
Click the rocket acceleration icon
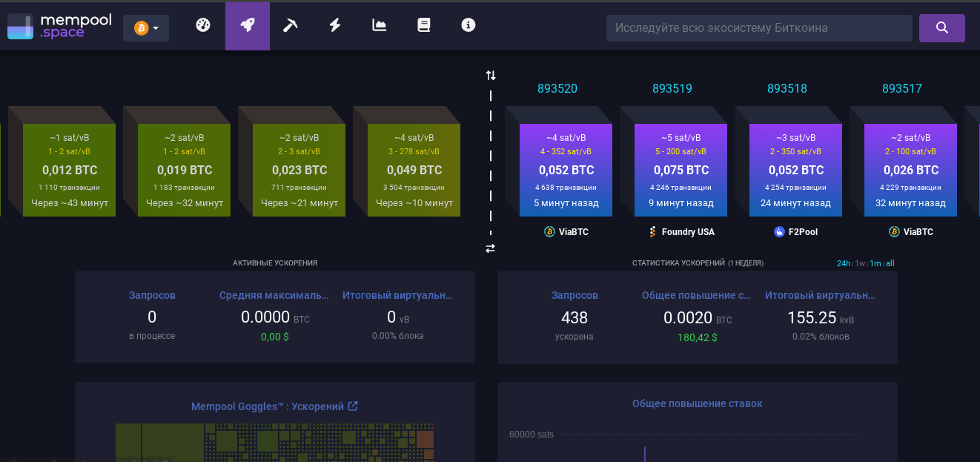pos(248,25)
